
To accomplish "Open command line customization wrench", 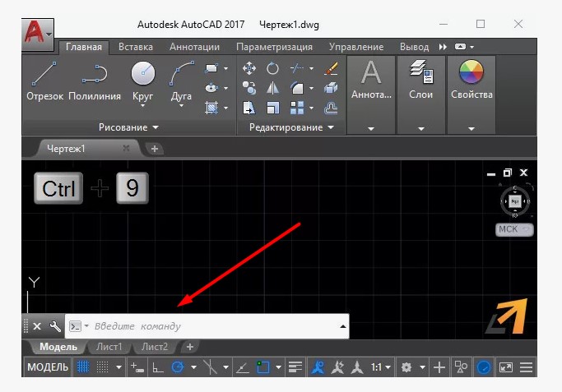I will tap(55, 326).
